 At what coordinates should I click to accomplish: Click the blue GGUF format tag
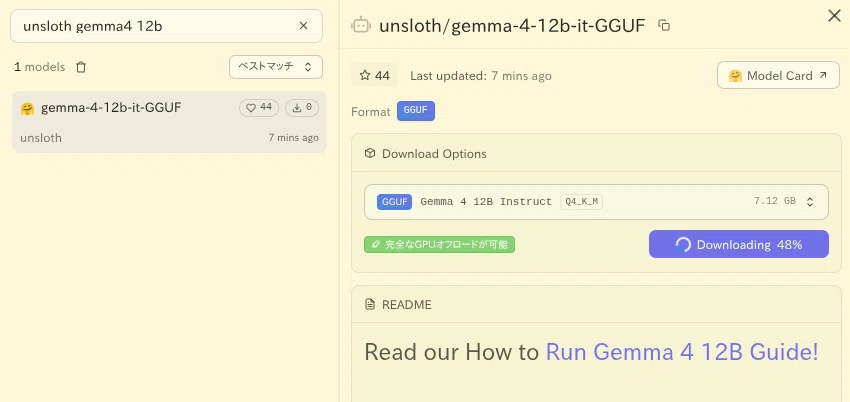[x=416, y=111]
